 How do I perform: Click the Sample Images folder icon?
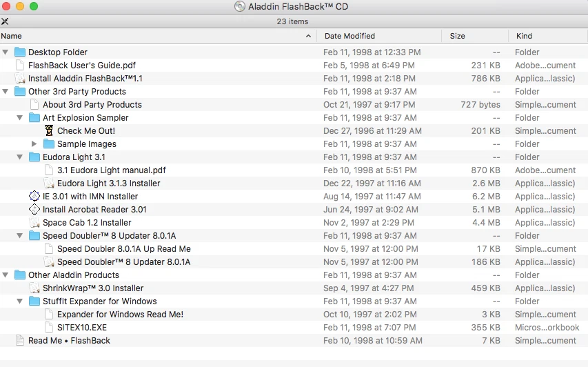[49, 144]
